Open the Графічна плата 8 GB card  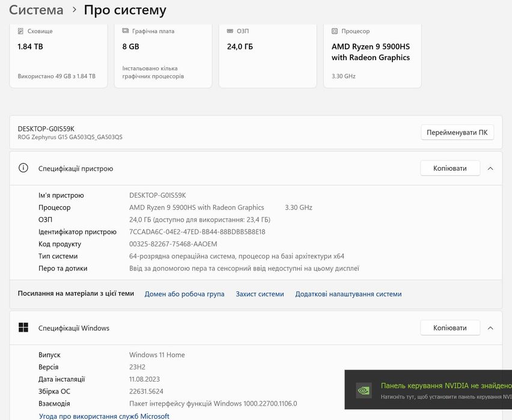tap(163, 56)
